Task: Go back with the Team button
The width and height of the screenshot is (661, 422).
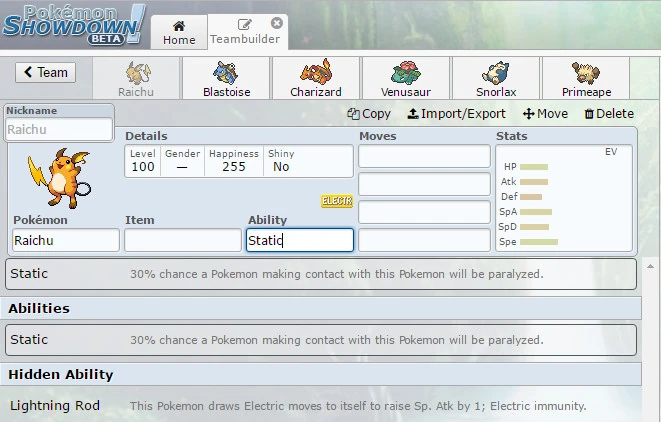Action: point(45,72)
